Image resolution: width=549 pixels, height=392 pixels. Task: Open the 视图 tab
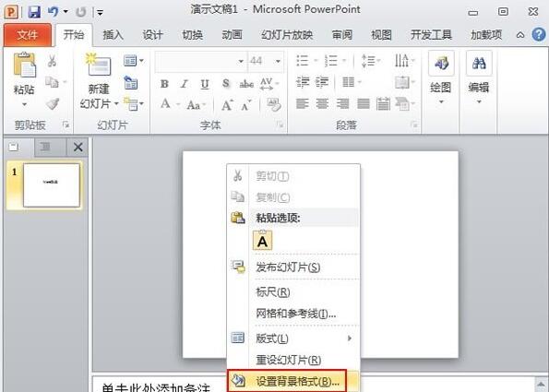coord(381,35)
